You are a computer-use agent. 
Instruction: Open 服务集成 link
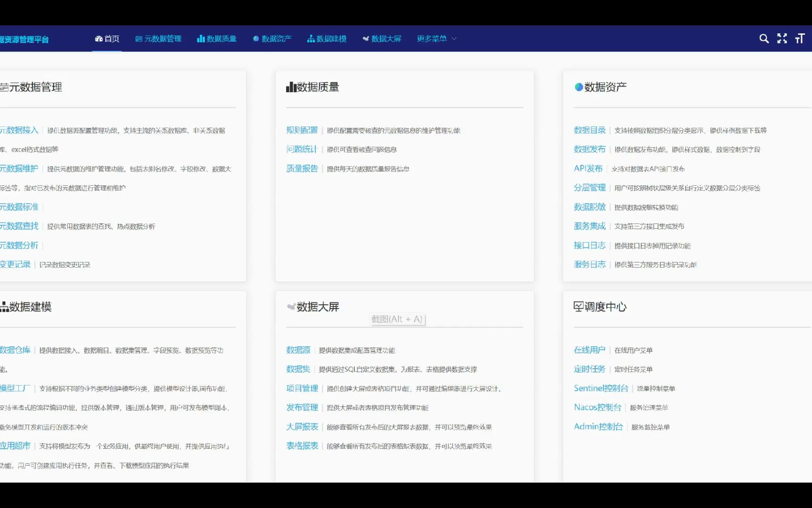tap(590, 226)
